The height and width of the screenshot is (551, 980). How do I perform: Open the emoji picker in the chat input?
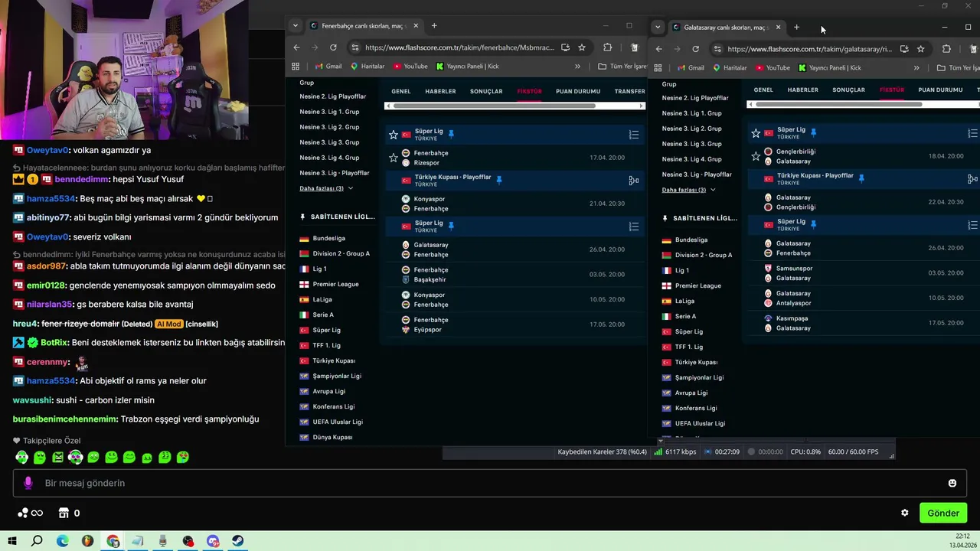pos(952,483)
